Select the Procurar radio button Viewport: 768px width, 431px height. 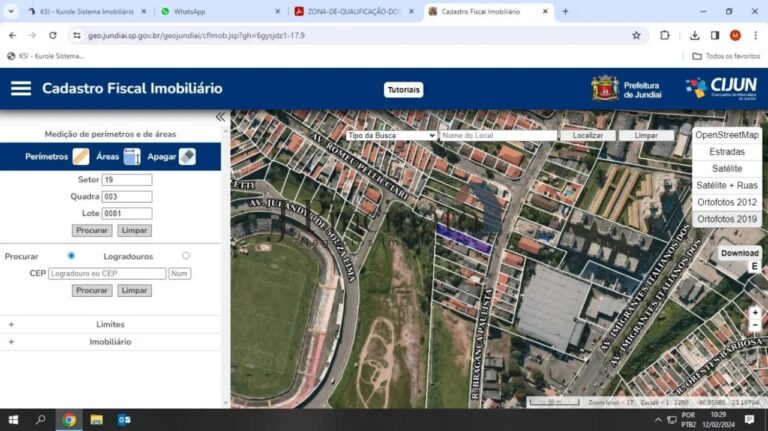pyautogui.click(x=71, y=256)
